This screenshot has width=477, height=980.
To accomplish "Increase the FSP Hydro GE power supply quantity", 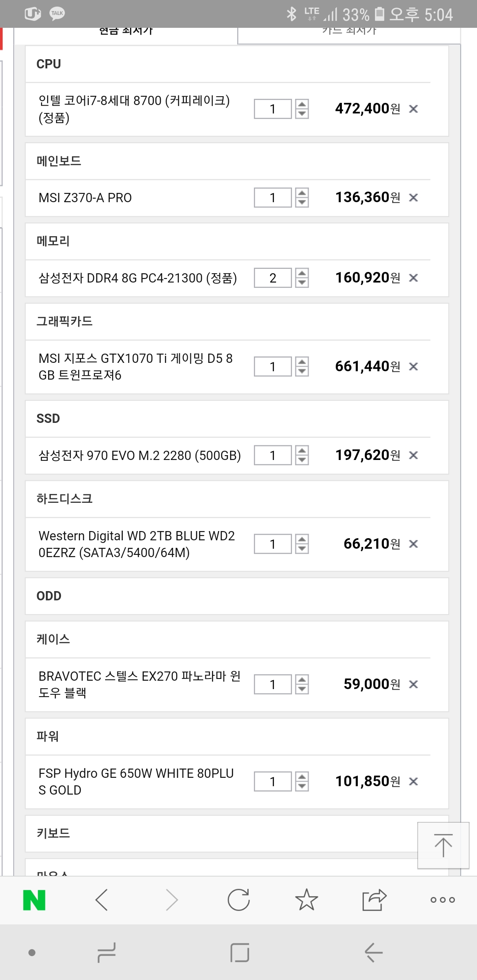I will coord(302,777).
